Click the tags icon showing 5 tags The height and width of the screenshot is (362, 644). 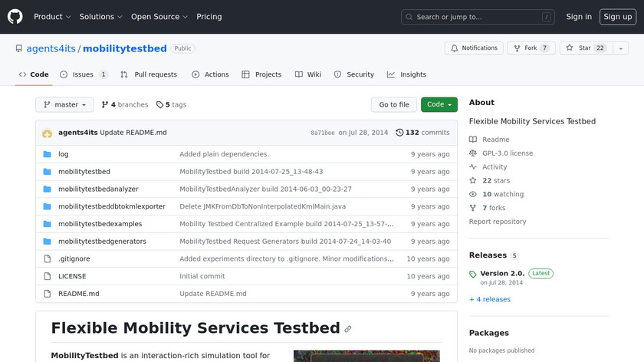pyautogui.click(x=159, y=105)
